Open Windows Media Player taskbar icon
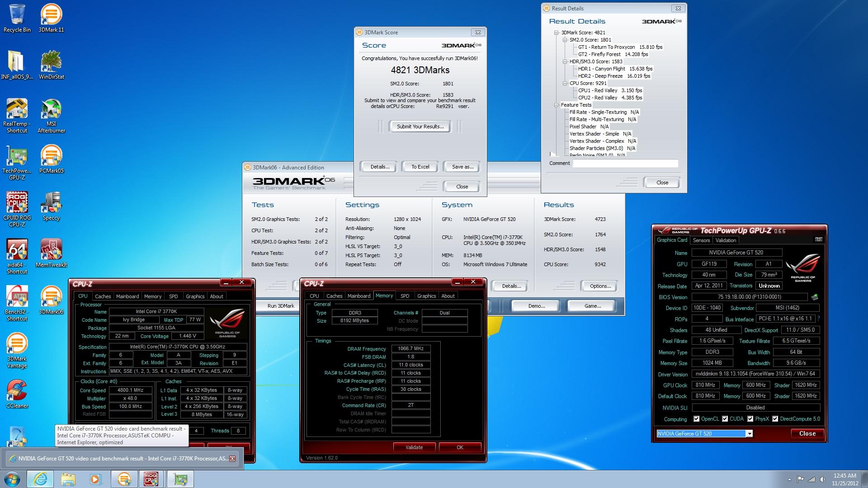The image size is (868, 488). pyautogui.click(x=95, y=479)
